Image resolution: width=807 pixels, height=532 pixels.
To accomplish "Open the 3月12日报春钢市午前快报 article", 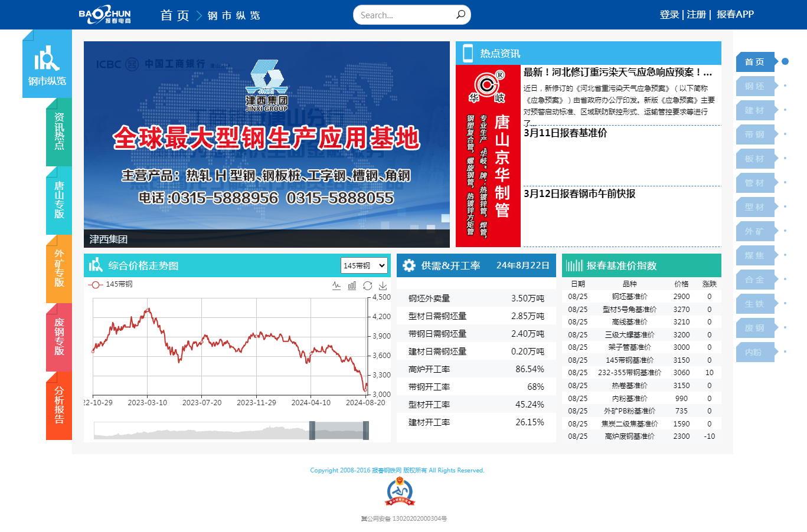I will [x=580, y=193].
